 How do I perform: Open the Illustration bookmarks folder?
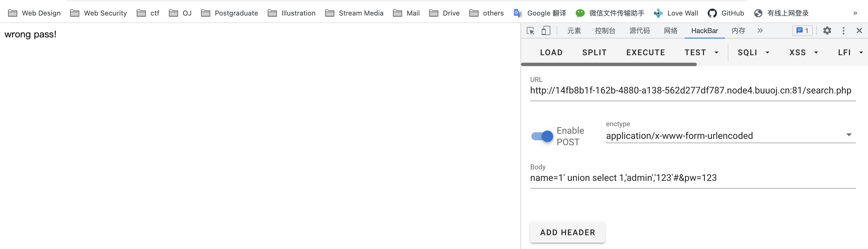[292, 13]
